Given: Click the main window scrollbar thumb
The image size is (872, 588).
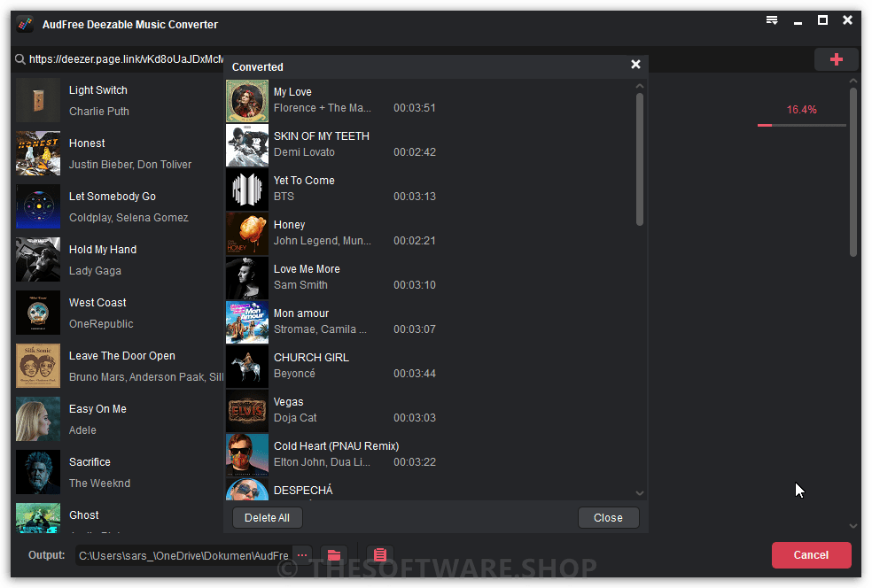Looking at the screenshot, I should coord(853,173).
